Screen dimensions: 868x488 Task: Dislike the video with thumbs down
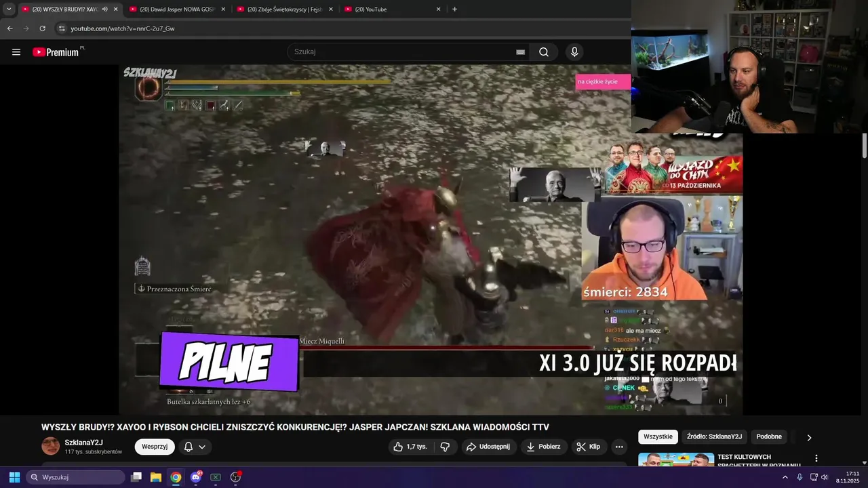tap(445, 447)
